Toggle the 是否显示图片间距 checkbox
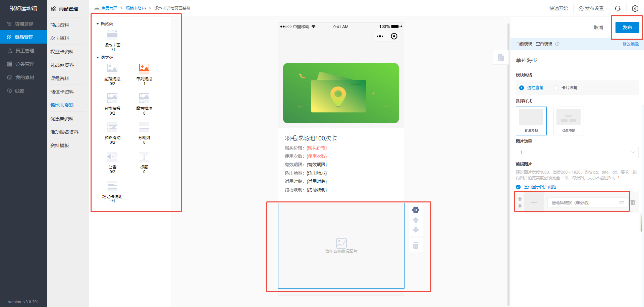644x307 pixels. click(x=518, y=187)
